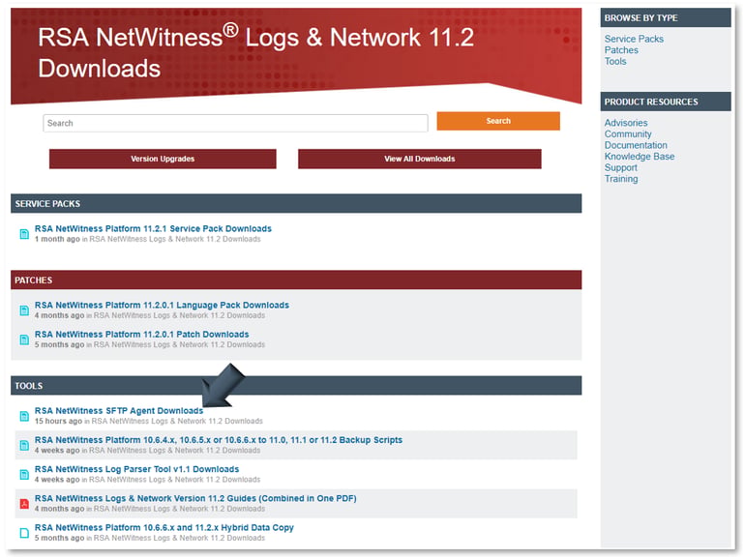Browse by type: Tools
The height and width of the screenshot is (560, 745).
pos(615,61)
